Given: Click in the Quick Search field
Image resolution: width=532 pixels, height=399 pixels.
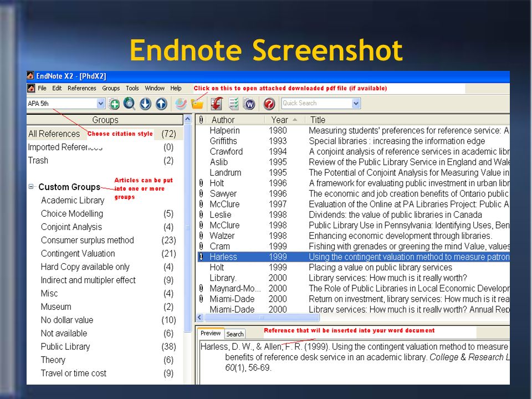Looking at the screenshot, I should 316,103.
